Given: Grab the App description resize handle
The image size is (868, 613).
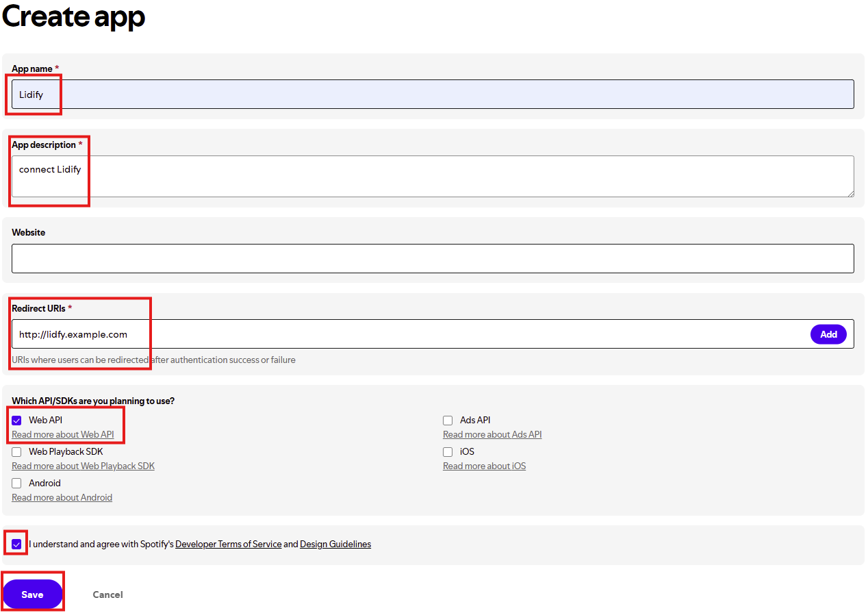Looking at the screenshot, I should click(850, 194).
